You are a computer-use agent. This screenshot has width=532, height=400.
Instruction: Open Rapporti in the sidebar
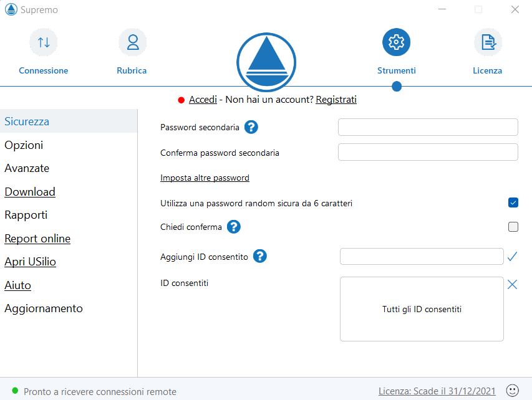coord(26,215)
